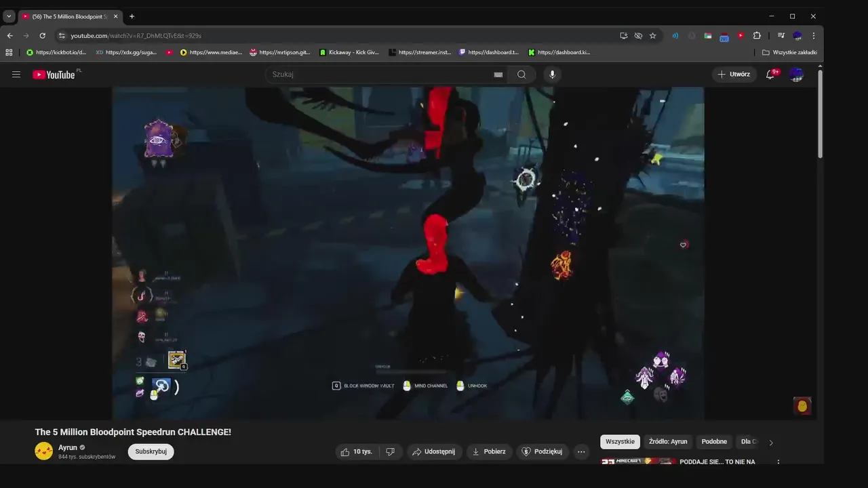Click the calendar extension showing 207
The image size is (868, 488).
tap(724, 36)
